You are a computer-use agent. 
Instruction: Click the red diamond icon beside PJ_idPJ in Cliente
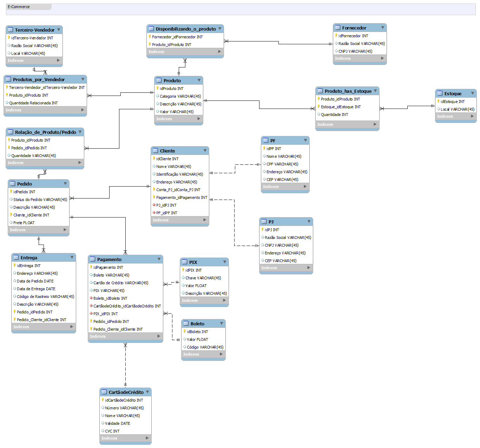[x=154, y=205]
